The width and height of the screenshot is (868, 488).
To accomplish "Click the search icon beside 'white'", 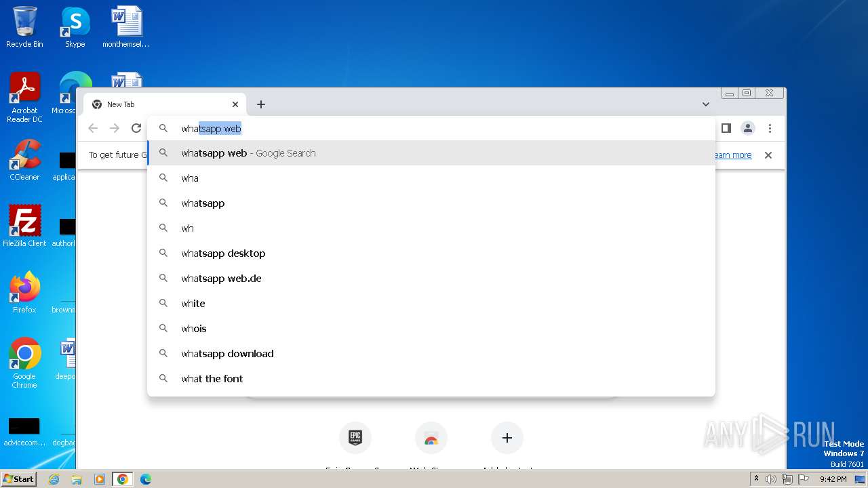I will pos(163,303).
